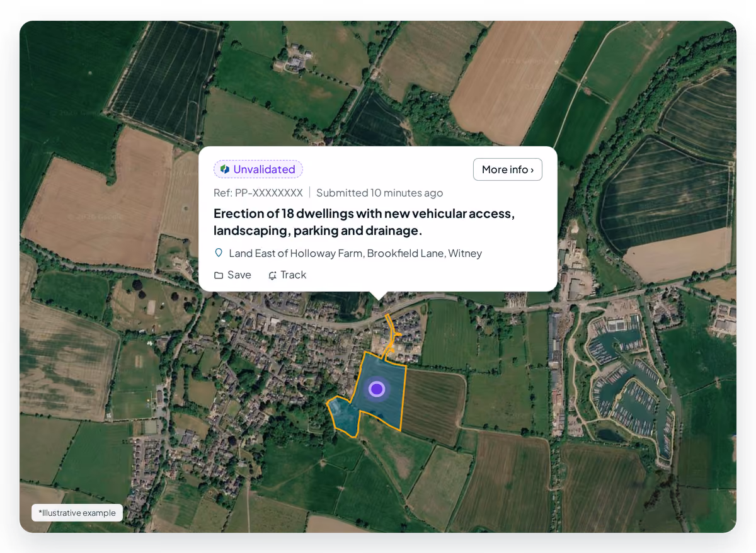Click the Unvalidated status badge
The height and width of the screenshot is (553, 756).
pyautogui.click(x=258, y=169)
